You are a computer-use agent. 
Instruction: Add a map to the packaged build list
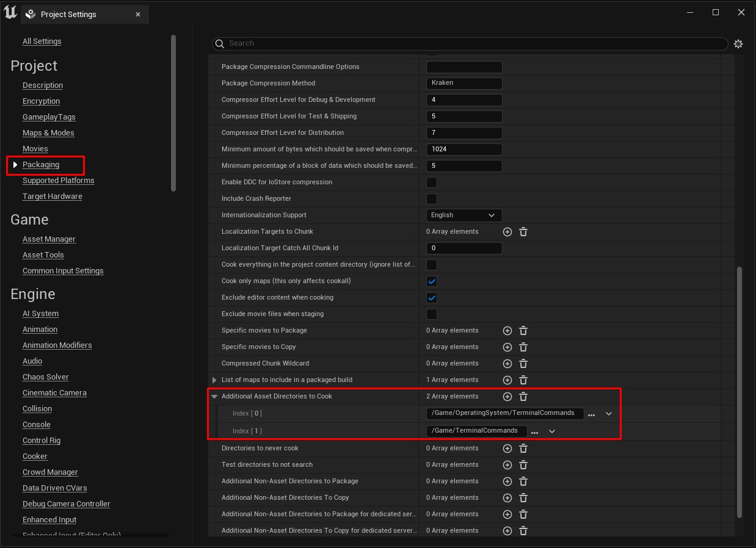pos(507,380)
